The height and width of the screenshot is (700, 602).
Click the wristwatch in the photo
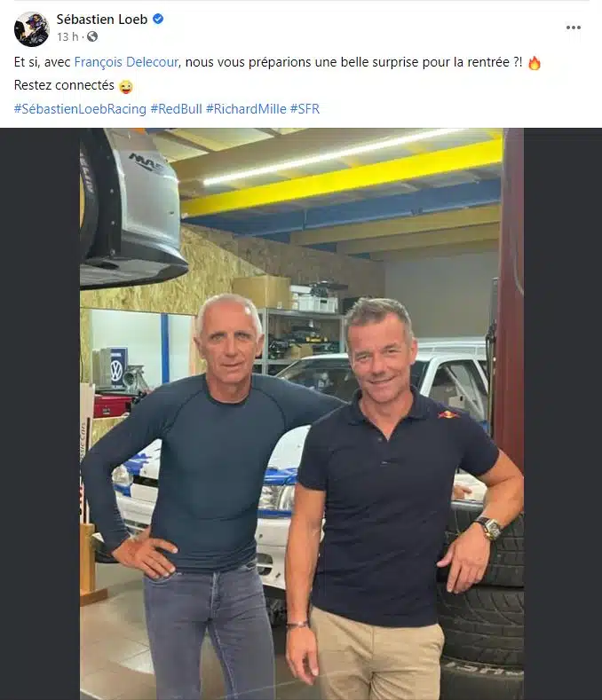[x=489, y=529]
